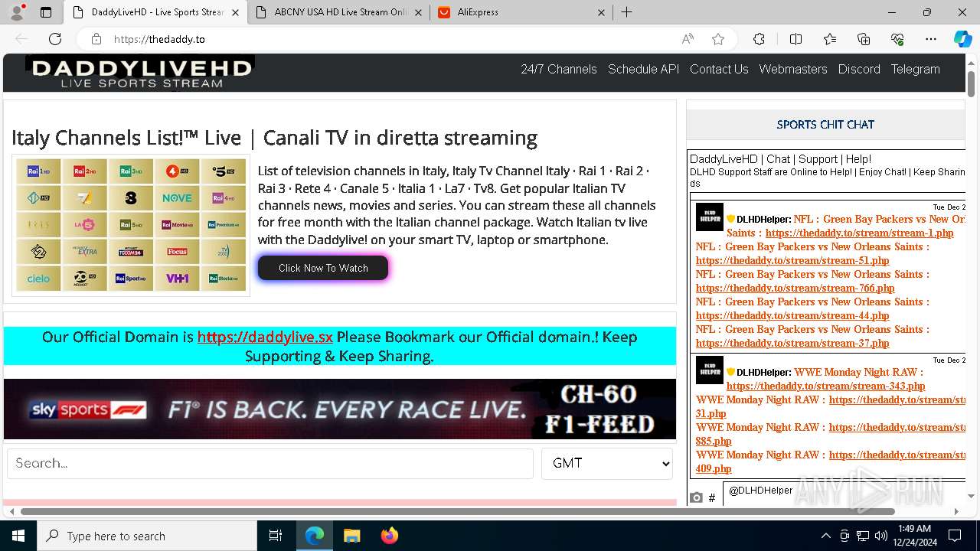The height and width of the screenshot is (551, 980).
Task: Launch the Copilot sidebar icon
Action: 962,39
